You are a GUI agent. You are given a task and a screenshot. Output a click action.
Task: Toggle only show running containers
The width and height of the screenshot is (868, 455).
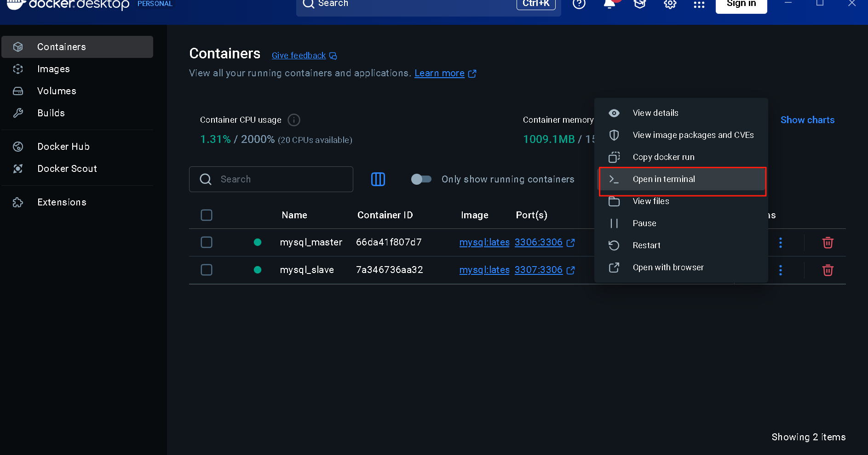421,179
